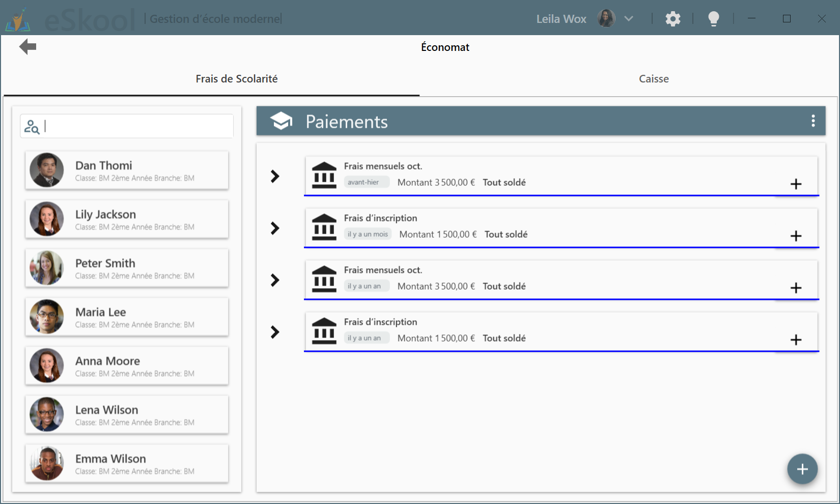Open Leila Wox user dropdown arrow
The image size is (840, 504).
[x=629, y=19]
